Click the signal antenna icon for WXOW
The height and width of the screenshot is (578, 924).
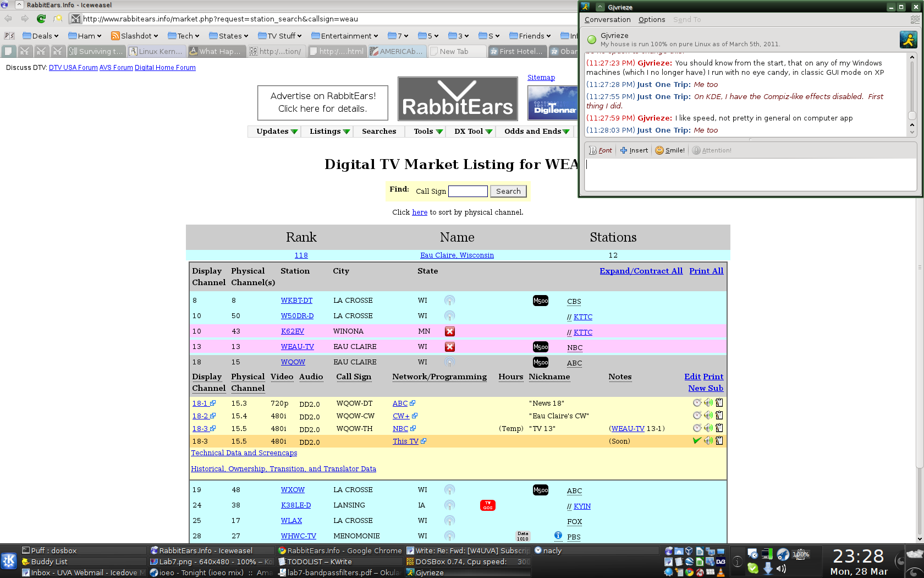(x=449, y=490)
